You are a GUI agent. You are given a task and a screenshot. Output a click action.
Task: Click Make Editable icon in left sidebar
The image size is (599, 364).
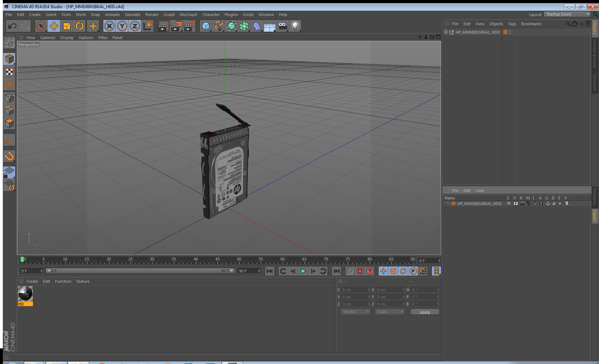tap(9, 43)
